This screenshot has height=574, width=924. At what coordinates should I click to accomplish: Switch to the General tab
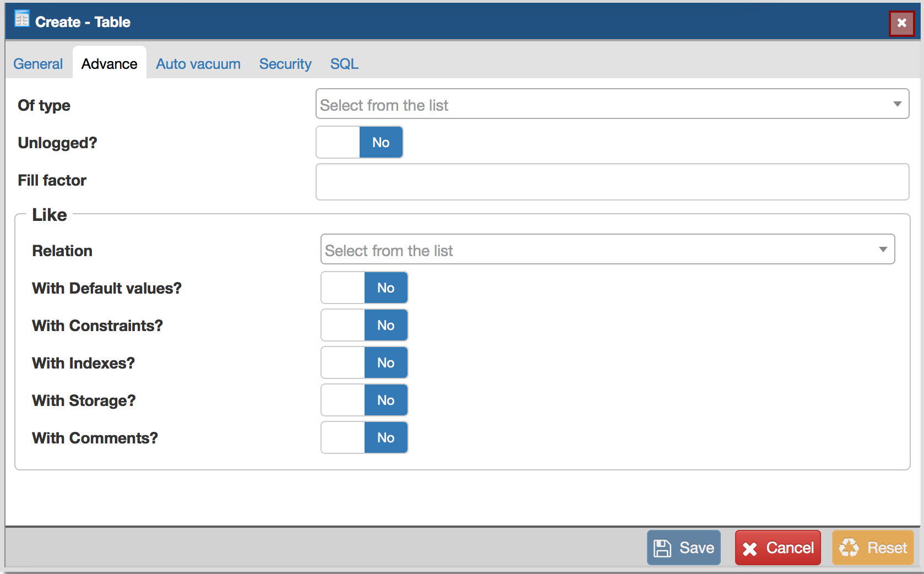point(38,64)
